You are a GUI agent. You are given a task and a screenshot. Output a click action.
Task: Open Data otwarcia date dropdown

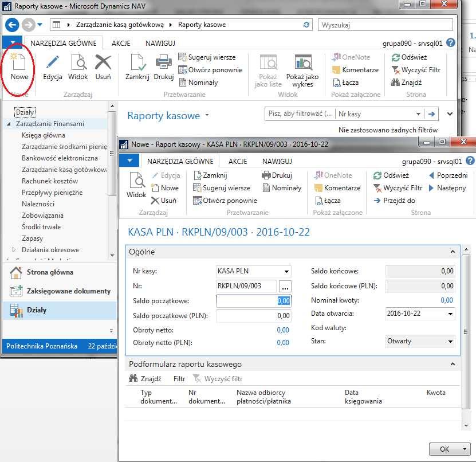tap(450, 314)
